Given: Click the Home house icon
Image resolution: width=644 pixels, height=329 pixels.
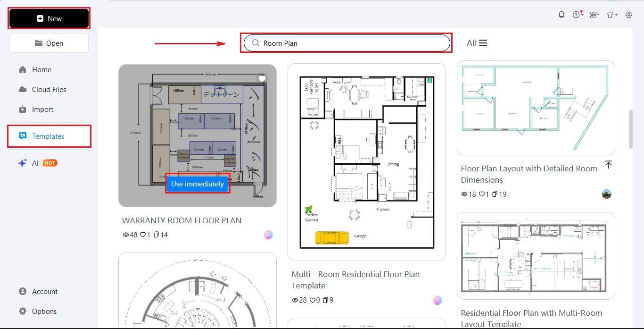Looking at the screenshot, I should [23, 69].
